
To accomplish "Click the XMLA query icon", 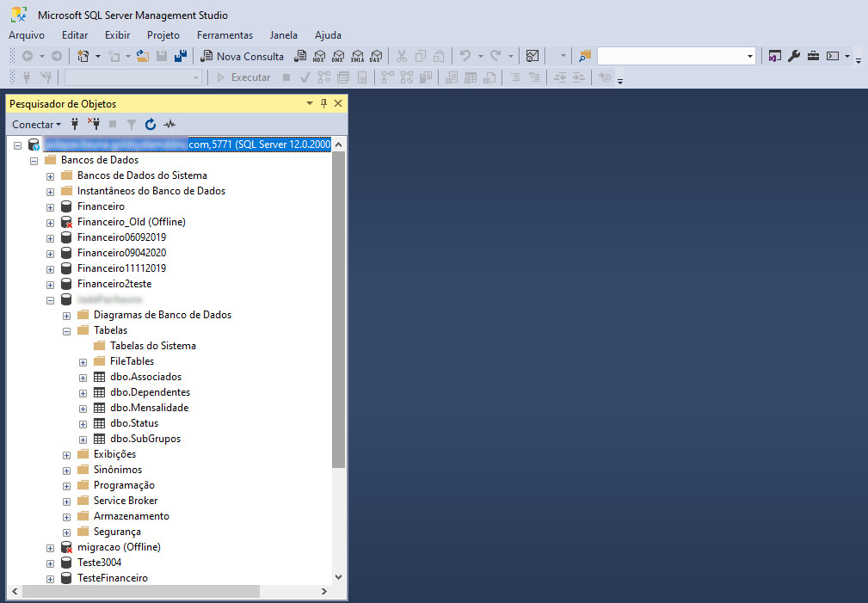I will [358, 56].
